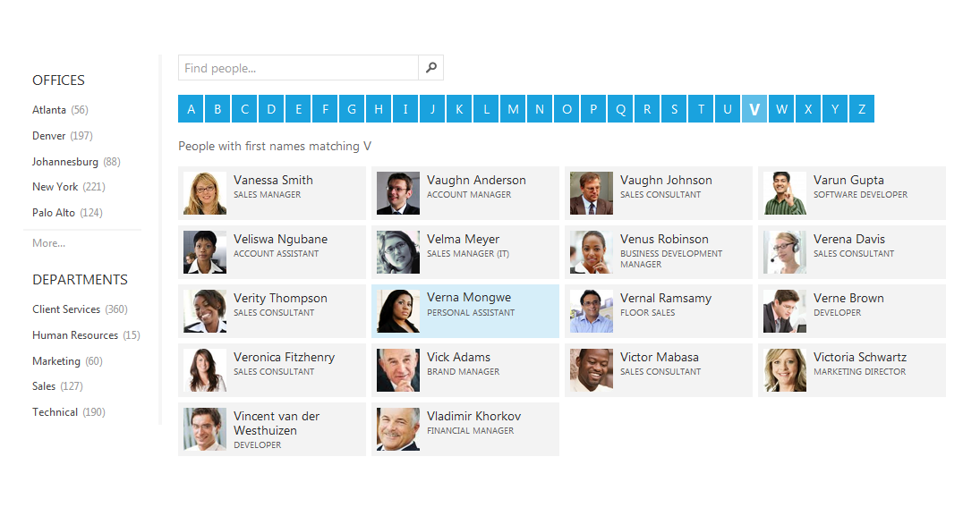Click the search magnifier icon

[431, 67]
